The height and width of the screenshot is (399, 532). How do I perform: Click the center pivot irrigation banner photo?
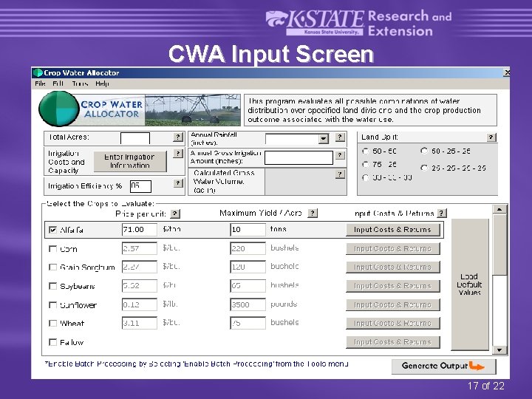point(193,110)
